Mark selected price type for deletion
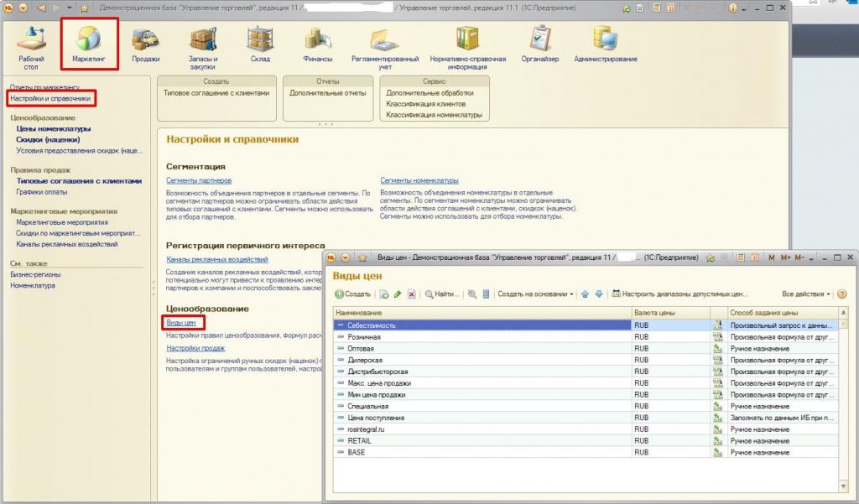This screenshot has width=859, height=504. coord(411,294)
